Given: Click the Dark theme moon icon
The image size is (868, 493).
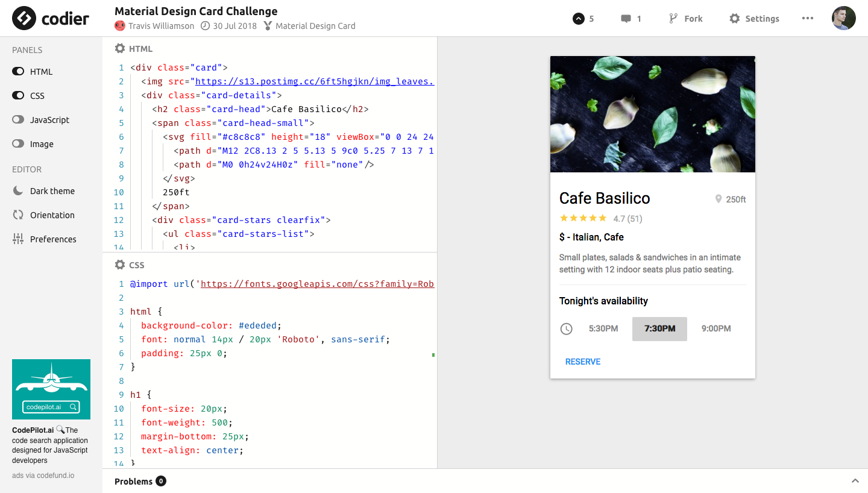Looking at the screenshot, I should (x=18, y=191).
